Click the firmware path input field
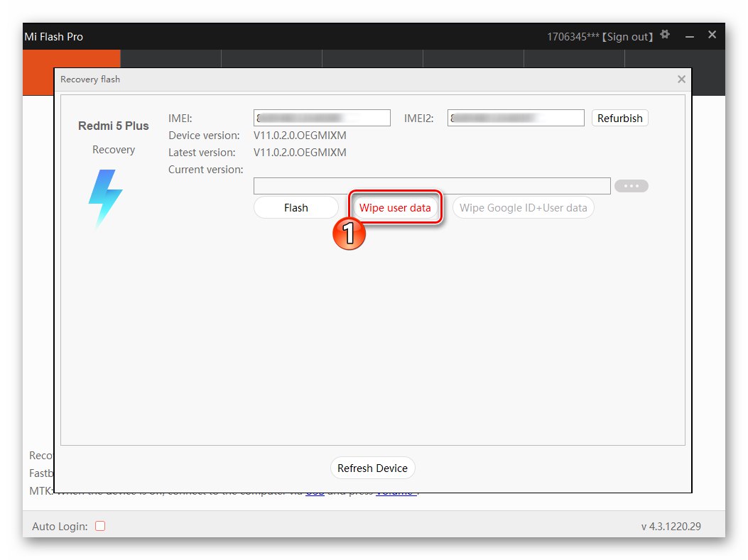 point(432,186)
